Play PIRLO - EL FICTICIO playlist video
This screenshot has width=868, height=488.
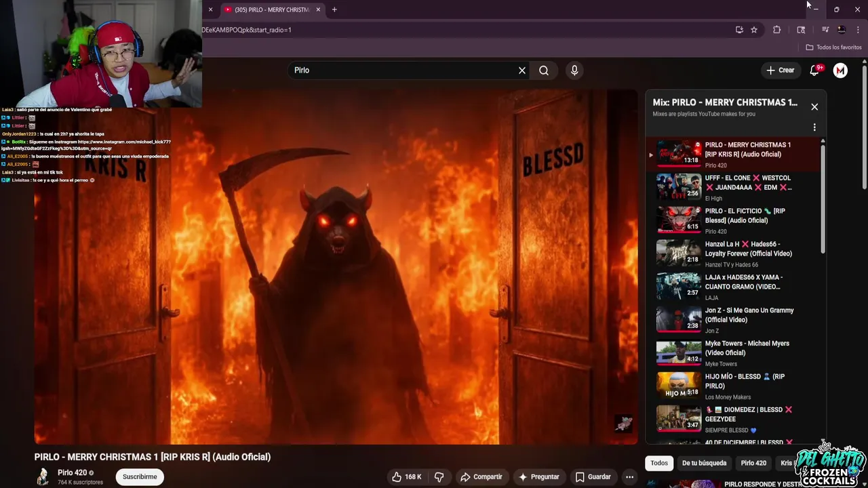click(x=732, y=221)
